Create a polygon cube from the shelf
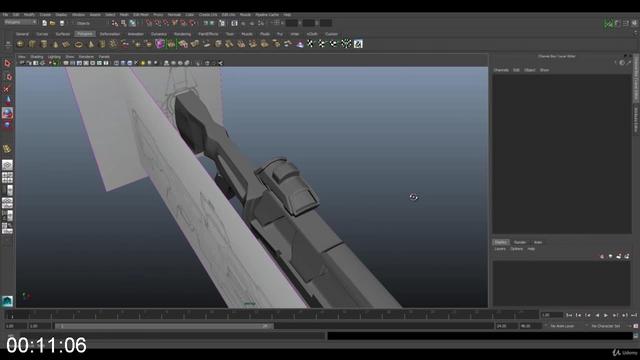The image size is (640, 360). click(32, 44)
